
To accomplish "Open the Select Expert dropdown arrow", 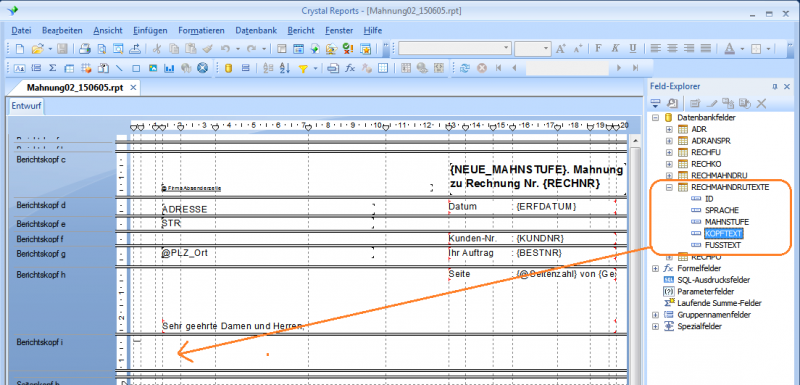I will 315,68.
